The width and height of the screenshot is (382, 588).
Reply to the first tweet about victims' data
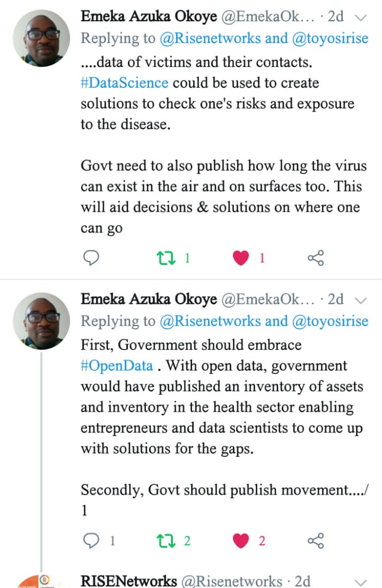click(x=90, y=258)
